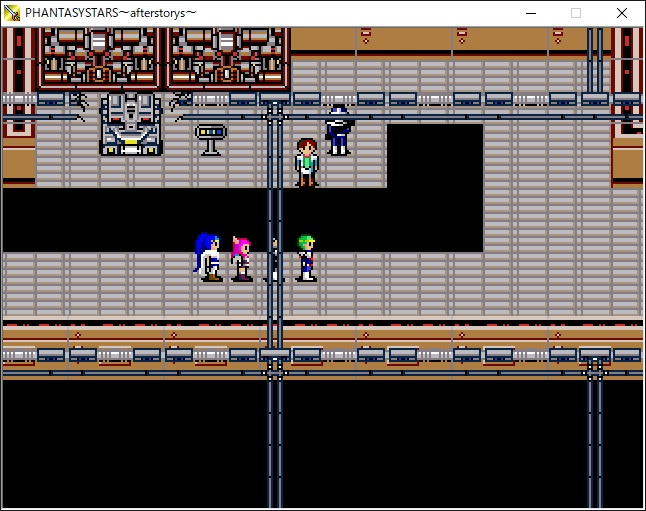Click the gray computer machine console
The width and height of the screenshot is (646, 511).
pos(131,124)
